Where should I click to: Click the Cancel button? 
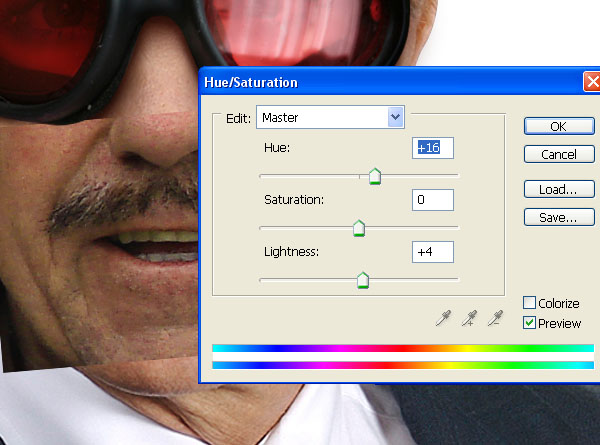(559, 154)
